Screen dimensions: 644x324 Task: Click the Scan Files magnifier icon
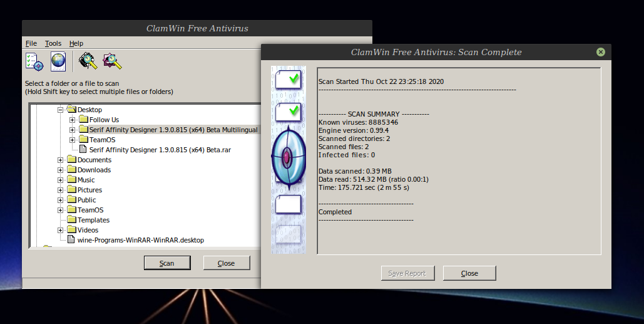[112, 61]
